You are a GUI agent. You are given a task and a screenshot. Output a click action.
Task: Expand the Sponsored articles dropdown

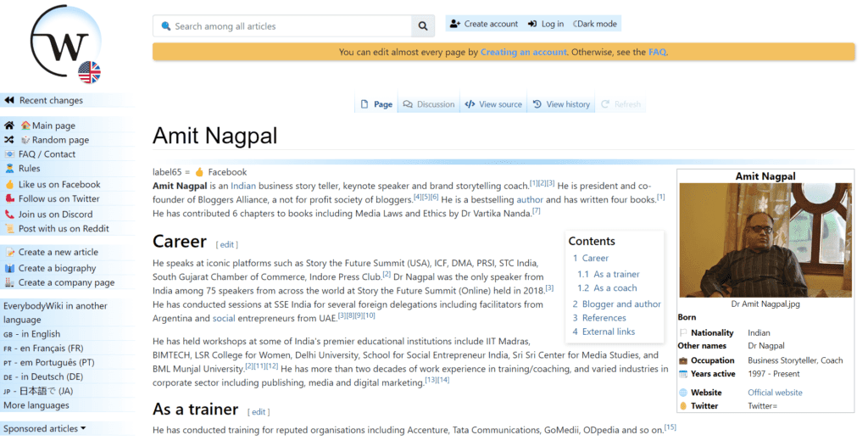pyautogui.click(x=45, y=428)
